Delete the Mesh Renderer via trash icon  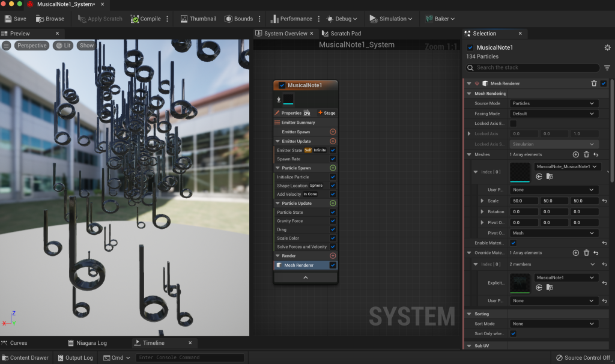click(x=594, y=83)
